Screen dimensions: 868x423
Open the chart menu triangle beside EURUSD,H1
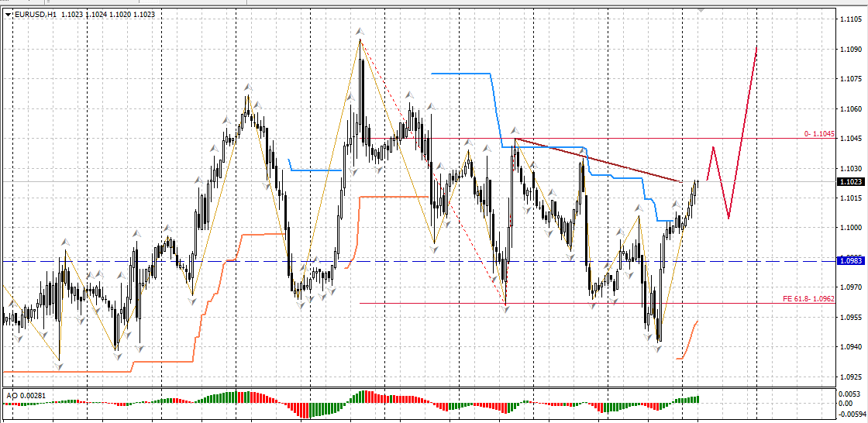[x=7, y=16]
